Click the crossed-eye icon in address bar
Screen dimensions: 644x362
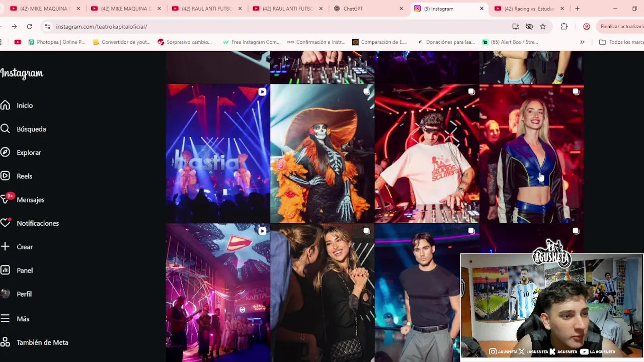(x=529, y=26)
